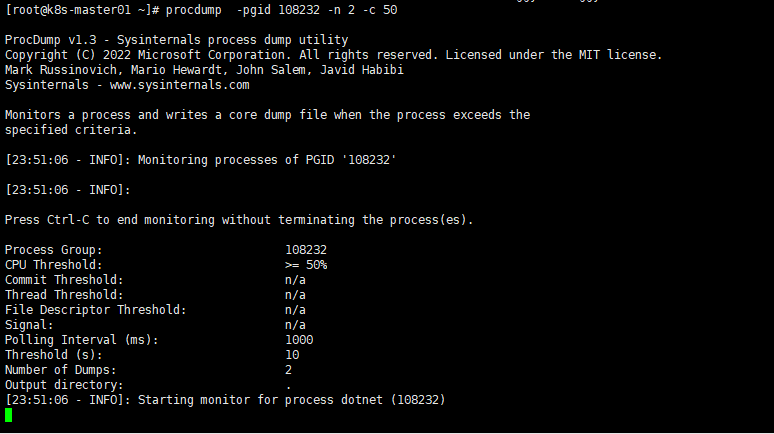This screenshot has width=774, height=434.
Task: Click the green terminal cursor block
Action: click(8, 415)
